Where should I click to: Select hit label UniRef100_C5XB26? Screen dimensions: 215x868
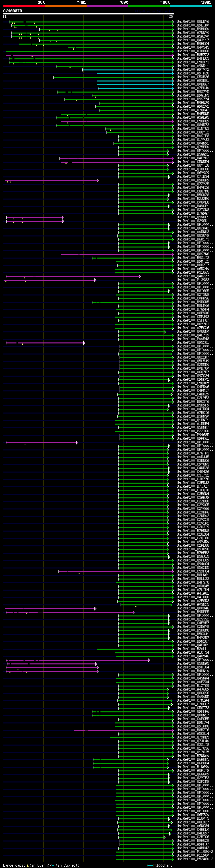tap(193, 77)
